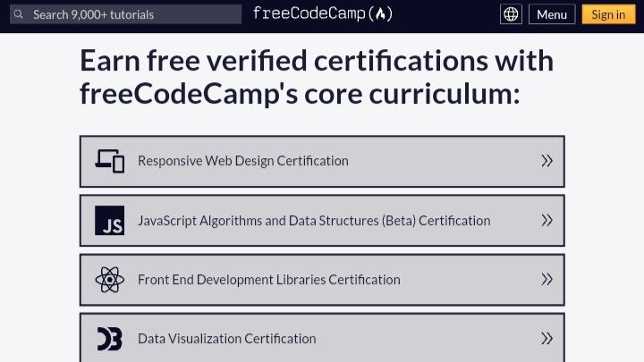Focus the Search 9,000+ tutorials field
Image resolution: width=644 pixels, height=362 pixels.
[134, 14]
